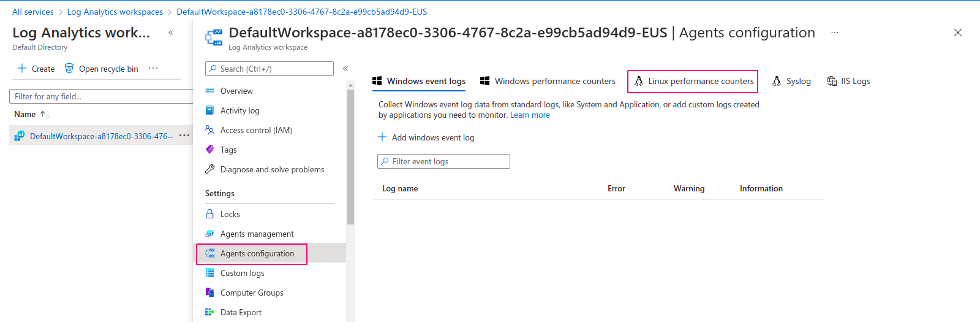Click the Activity log icon
This screenshot has width=980, height=322.
[x=209, y=110]
